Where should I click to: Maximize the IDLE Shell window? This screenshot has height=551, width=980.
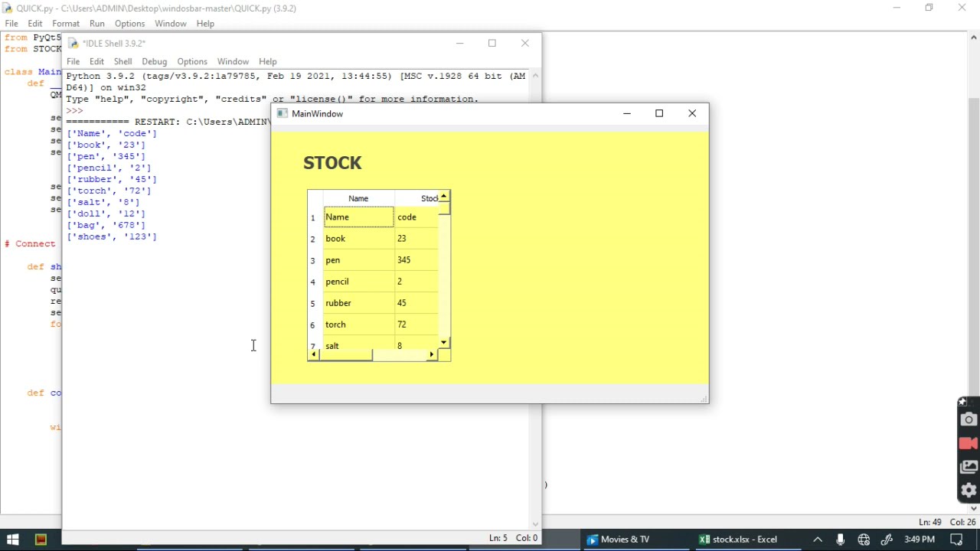coord(492,44)
